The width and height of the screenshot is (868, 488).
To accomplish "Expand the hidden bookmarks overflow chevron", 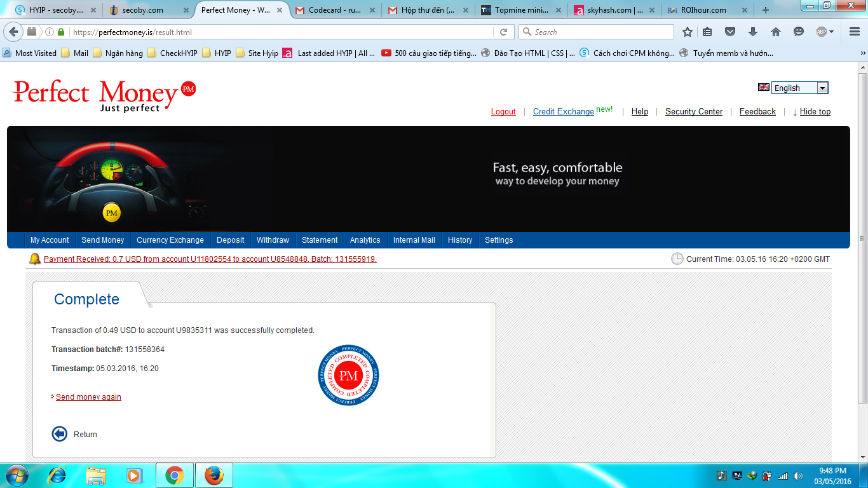I will pos(862,53).
